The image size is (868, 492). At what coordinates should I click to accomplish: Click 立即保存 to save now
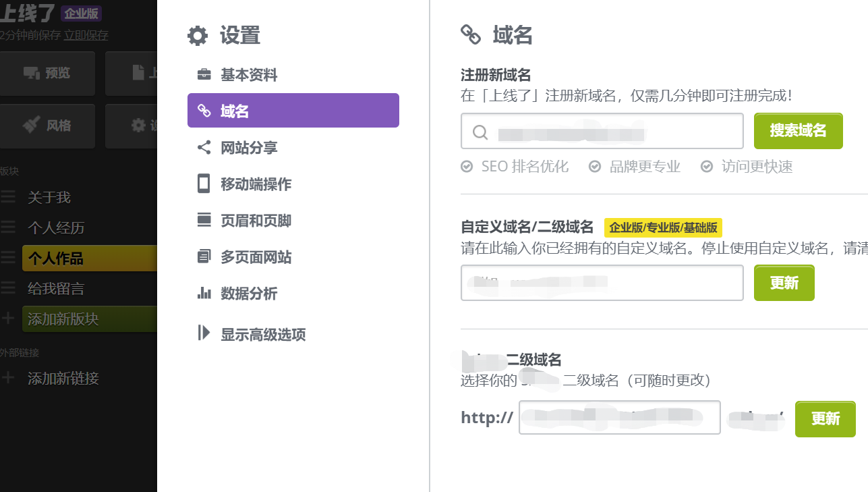coord(86,35)
